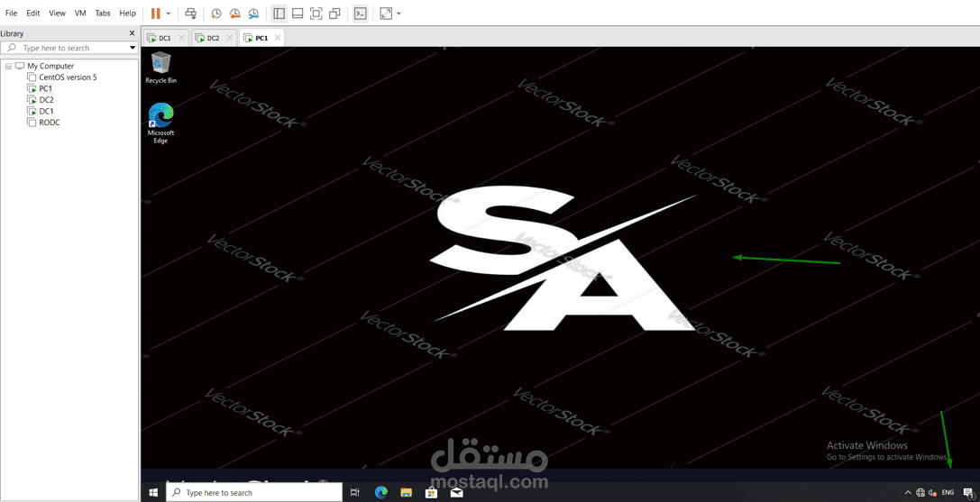This screenshot has width=980, height=502.
Task: Revert the virtual machine to its snapshot
Action: click(235, 14)
